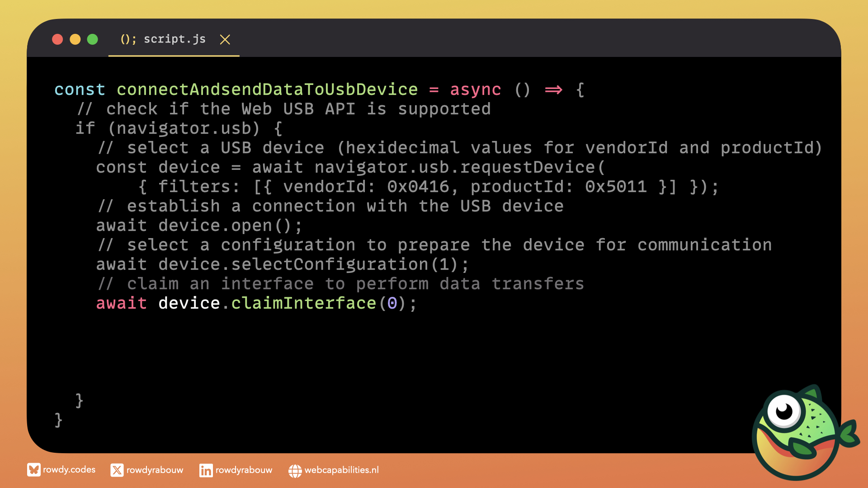Click the vendorId value 0x0416
Image resolution: width=868 pixels, height=488 pixels.
point(418,187)
